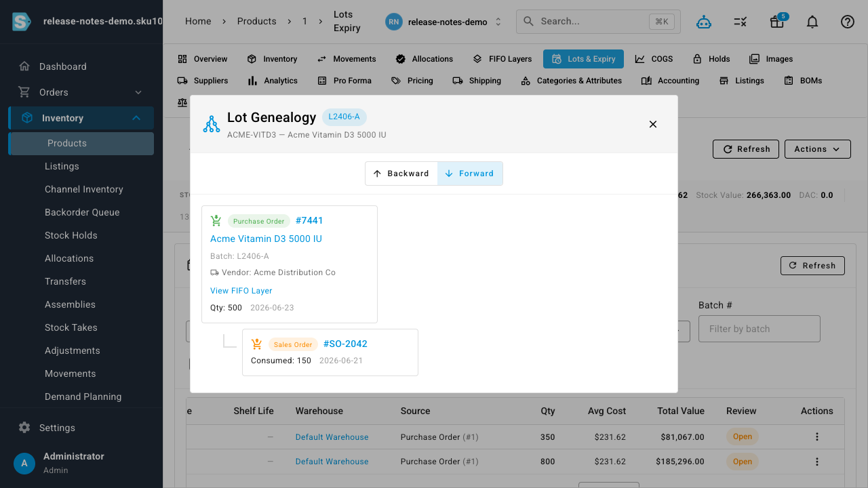Open the Suppliers tab
This screenshot has height=488, width=868.
[203, 81]
